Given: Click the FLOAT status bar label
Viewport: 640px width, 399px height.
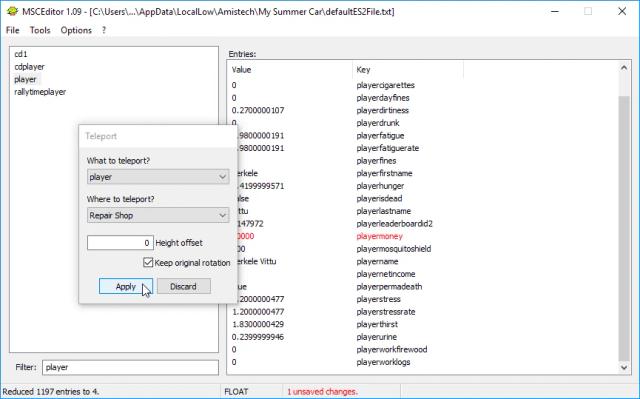Looking at the screenshot, I should coord(236,392).
